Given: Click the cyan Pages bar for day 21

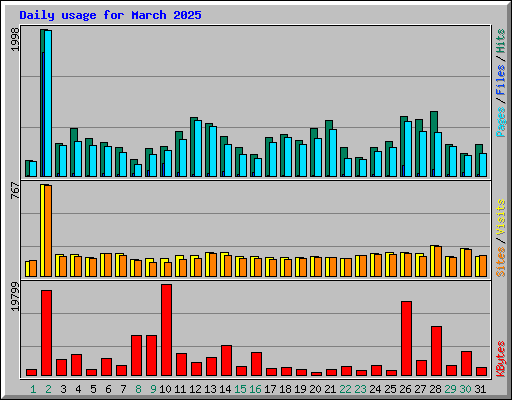Looking at the screenshot, I should [x=333, y=153].
